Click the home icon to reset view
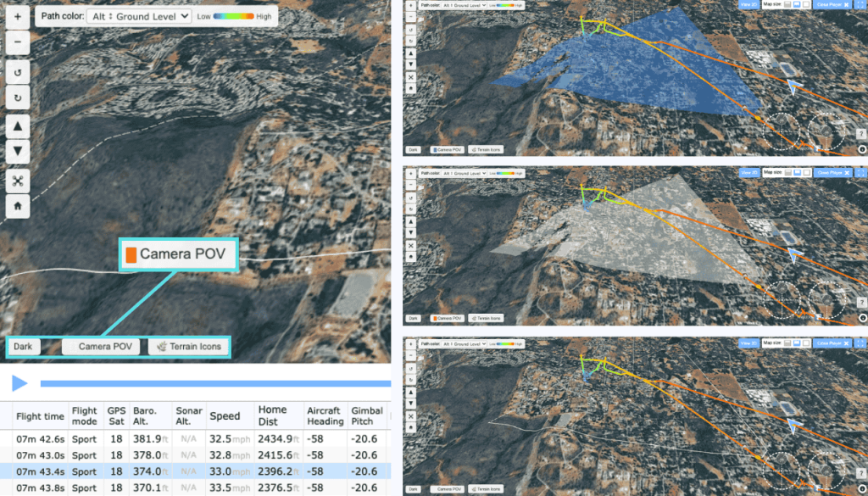The width and height of the screenshot is (868, 496). [x=17, y=206]
